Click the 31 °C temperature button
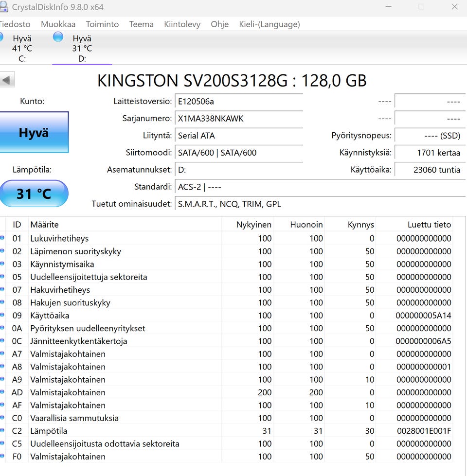Screen dimensions: 467x476 [34, 194]
